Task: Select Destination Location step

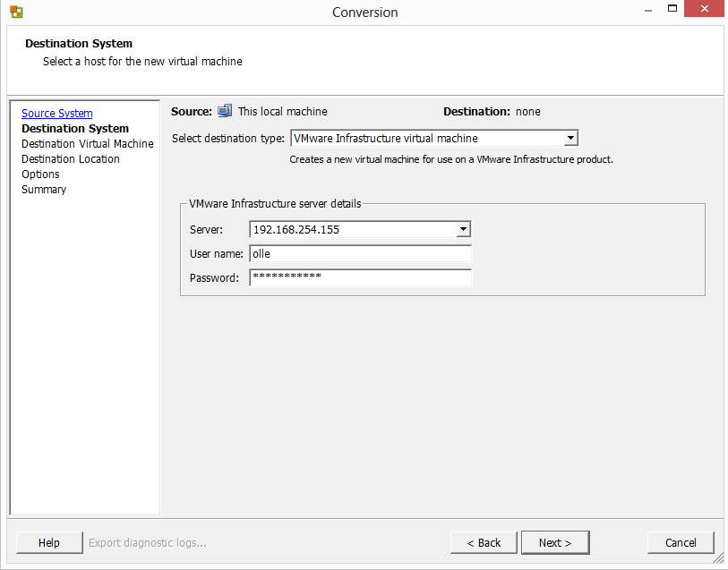Action: (x=71, y=159)
